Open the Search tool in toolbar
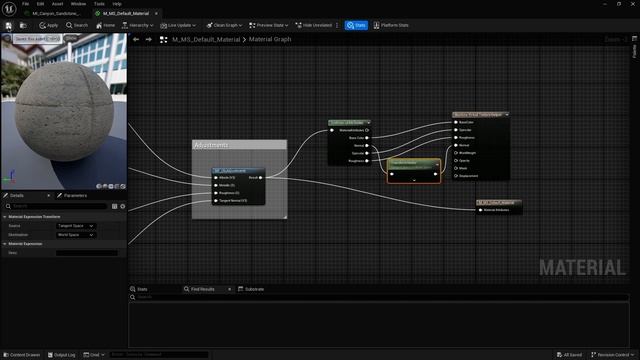Viewport: 640px width, 360px height. tap(77, 25)
